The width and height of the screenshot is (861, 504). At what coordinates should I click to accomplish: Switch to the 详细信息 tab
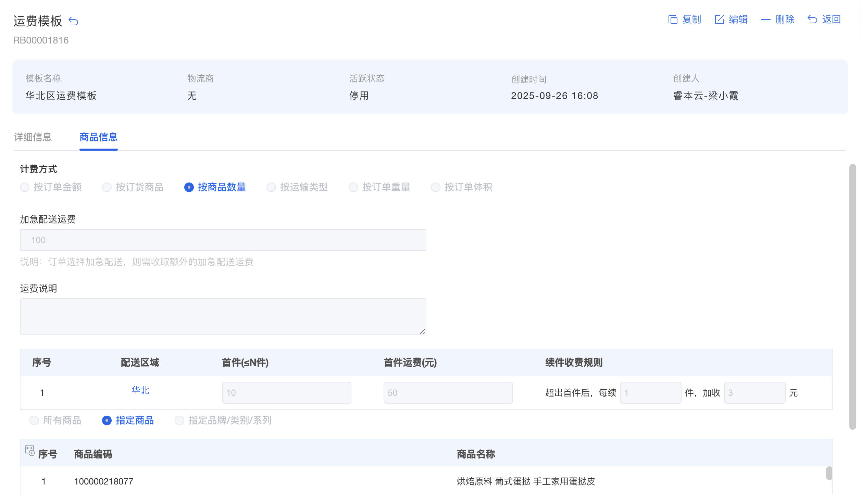click(x=33, y=137)
